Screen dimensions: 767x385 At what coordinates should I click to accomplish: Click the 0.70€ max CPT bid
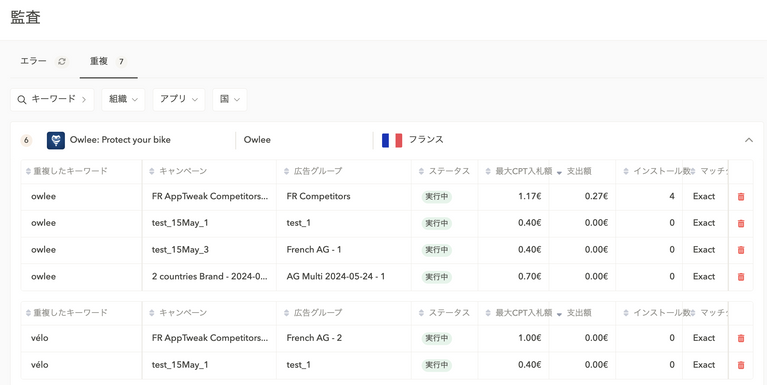click(530, 276)
